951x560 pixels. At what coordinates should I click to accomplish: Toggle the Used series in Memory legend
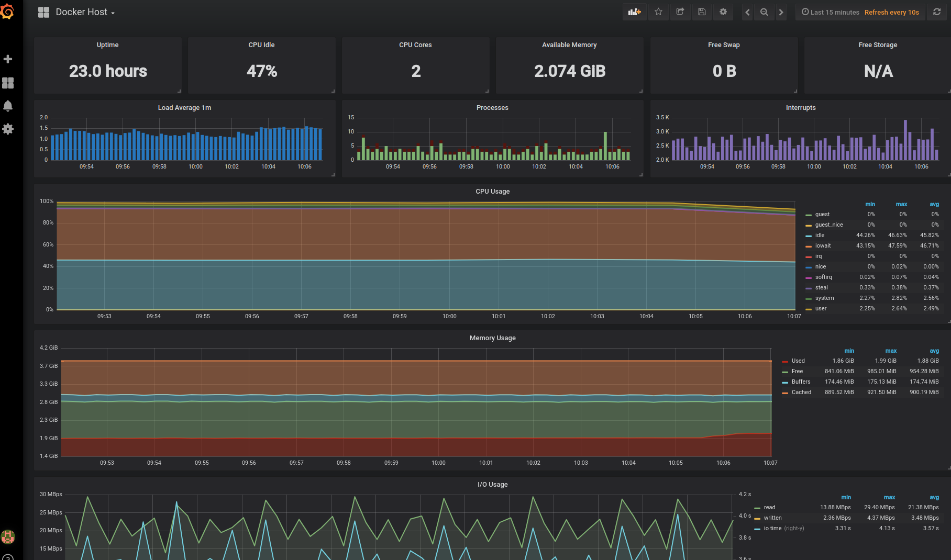(x=798, y=361)
